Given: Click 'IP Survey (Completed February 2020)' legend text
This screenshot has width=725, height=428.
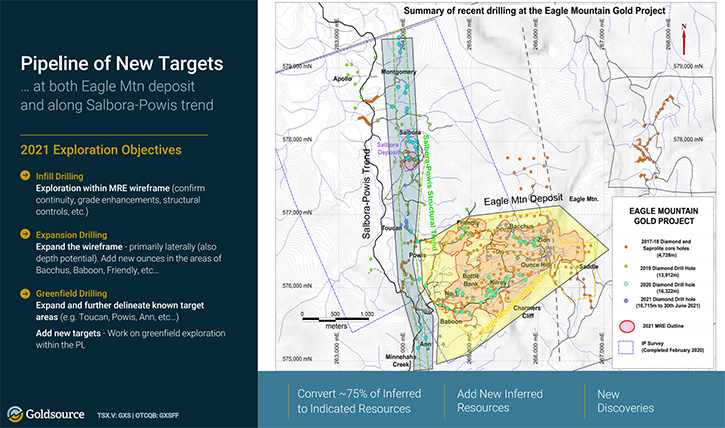Looking at the screenshot, I should coord(672,347).
